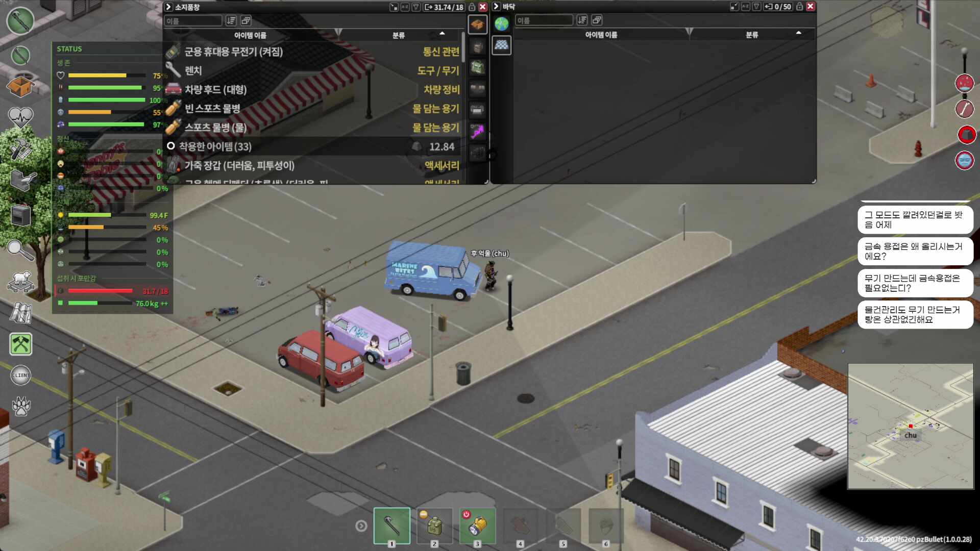Click the inventory name filter field

coord(193,21)
